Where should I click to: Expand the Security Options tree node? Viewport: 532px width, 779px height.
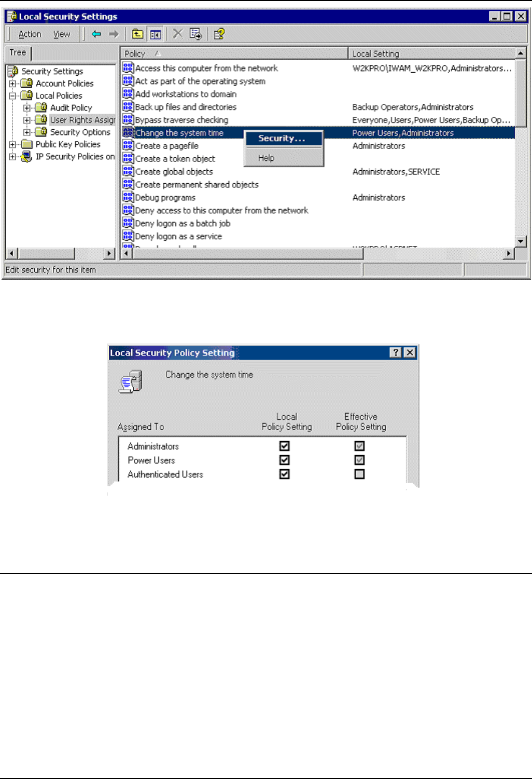click(27, 132)
